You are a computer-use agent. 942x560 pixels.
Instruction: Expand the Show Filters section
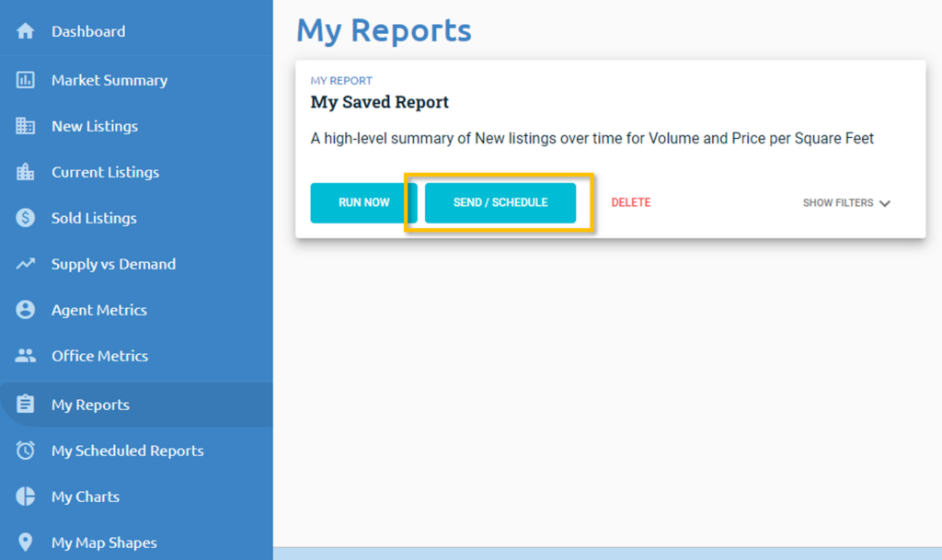click(838, 203)
